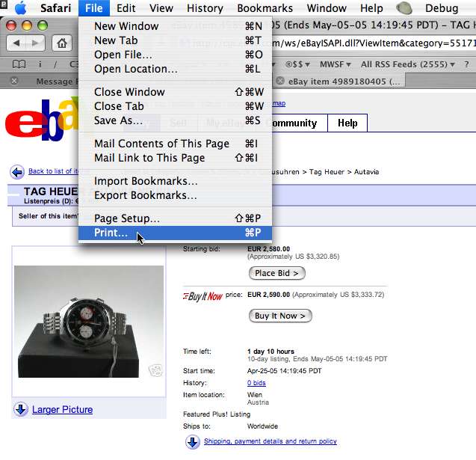Click the Safari Forward arrow button
The height and width of the screenshot is (460, 476).
(x=36, y=43)
